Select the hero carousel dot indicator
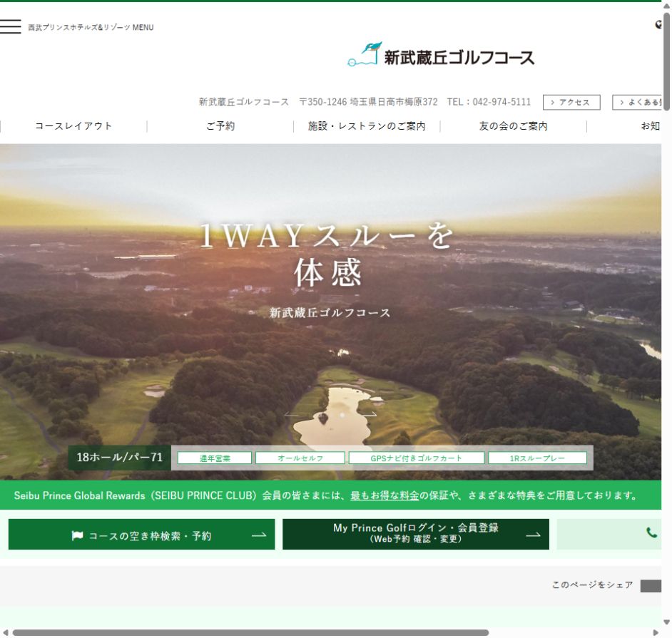 [x=342, y=415]
